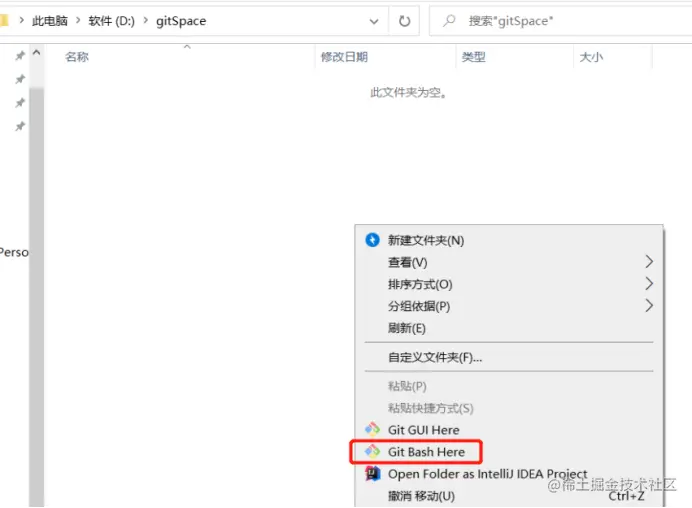Click chevron between 此电脑 and 软件 (D:)

(78, 20)
